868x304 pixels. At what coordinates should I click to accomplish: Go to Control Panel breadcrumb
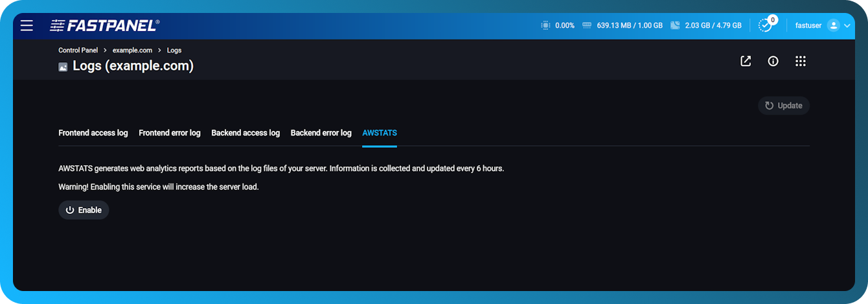(x=78, y=50)
